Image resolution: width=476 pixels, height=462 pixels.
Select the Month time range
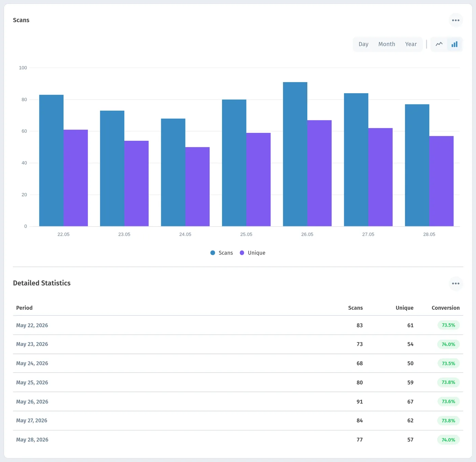tap(387, 44)
